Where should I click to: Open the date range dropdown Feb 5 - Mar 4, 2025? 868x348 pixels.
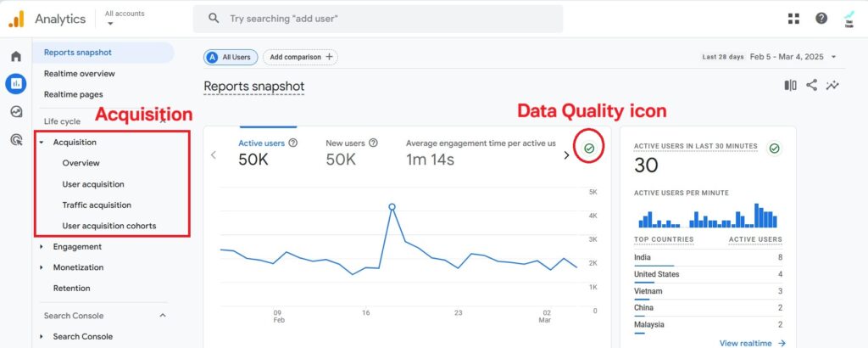click(x=793, y=57)
